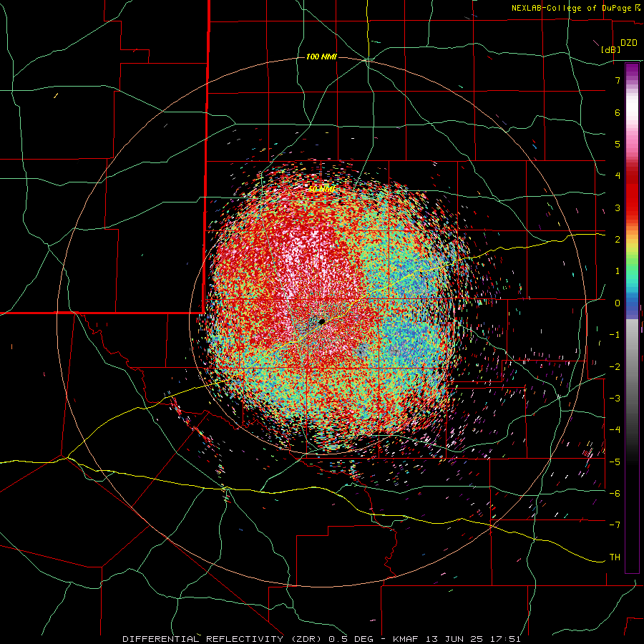Select the 0.5 DEG elevation text
Image resolution: width=644 pixels, height=644 pixels.
[x=351, y=639]
